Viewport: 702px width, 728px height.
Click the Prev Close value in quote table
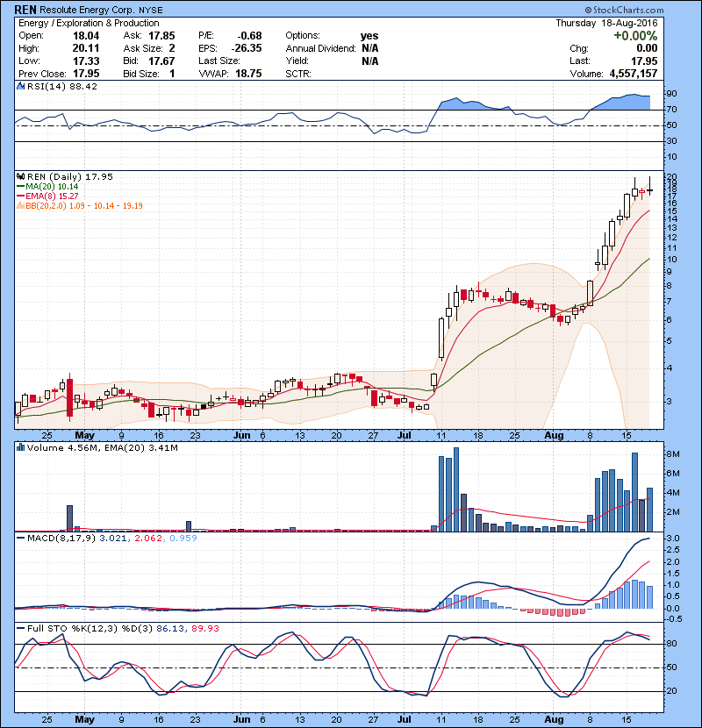[x=86, y=74]
